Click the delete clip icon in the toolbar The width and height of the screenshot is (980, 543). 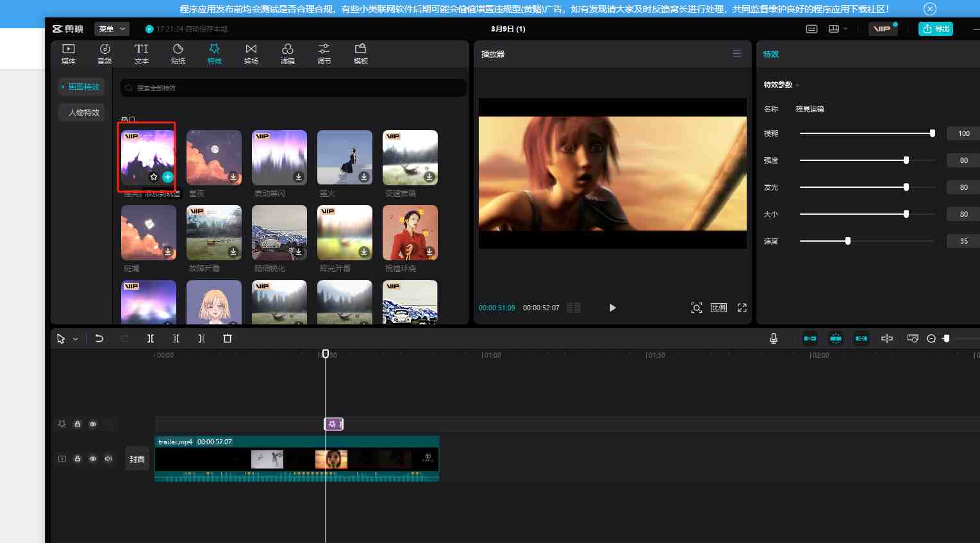click(x=228, y=338)
